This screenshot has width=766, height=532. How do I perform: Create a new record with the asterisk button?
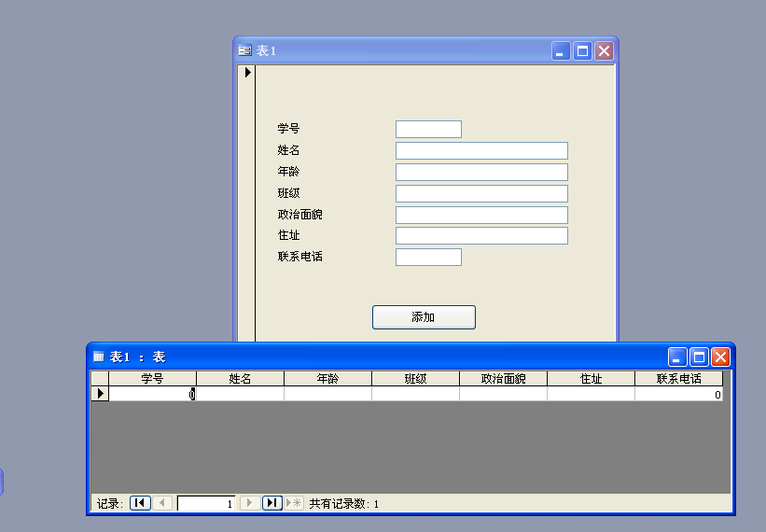[294, 503]
